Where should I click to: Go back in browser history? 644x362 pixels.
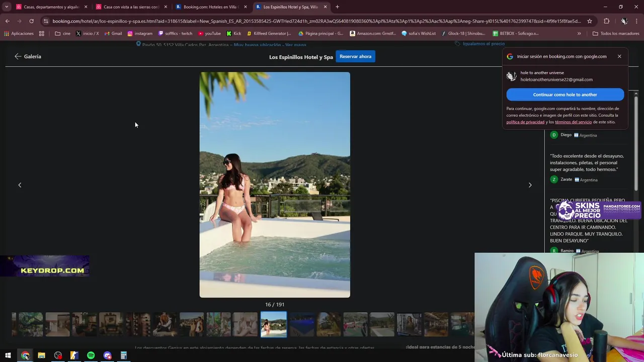tap(8, 21)
